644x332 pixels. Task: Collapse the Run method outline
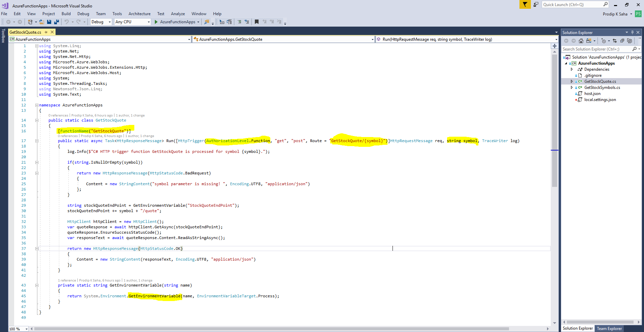37,141
